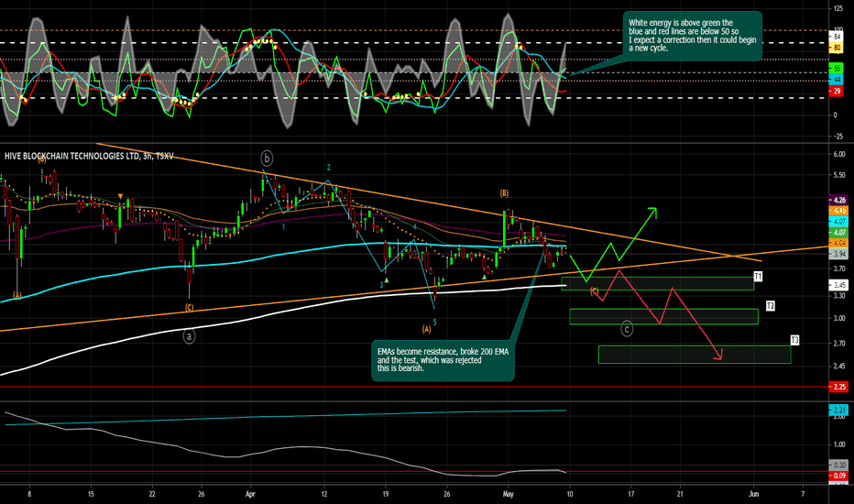Click the white 84 oscillator value tag

[x=836, y=37]
